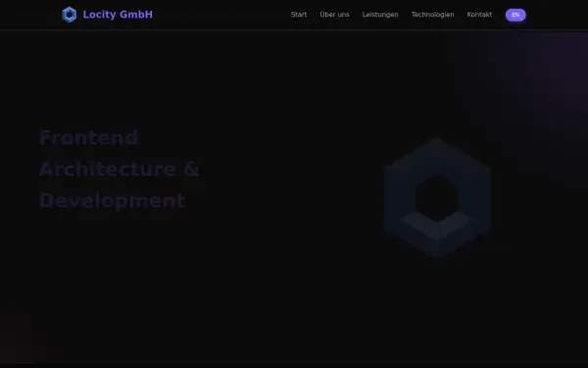Image resolution: width=588 pixels, height=368 pixels.
Task: Click the heading line "Architecture &"
Action: point(120,169)
